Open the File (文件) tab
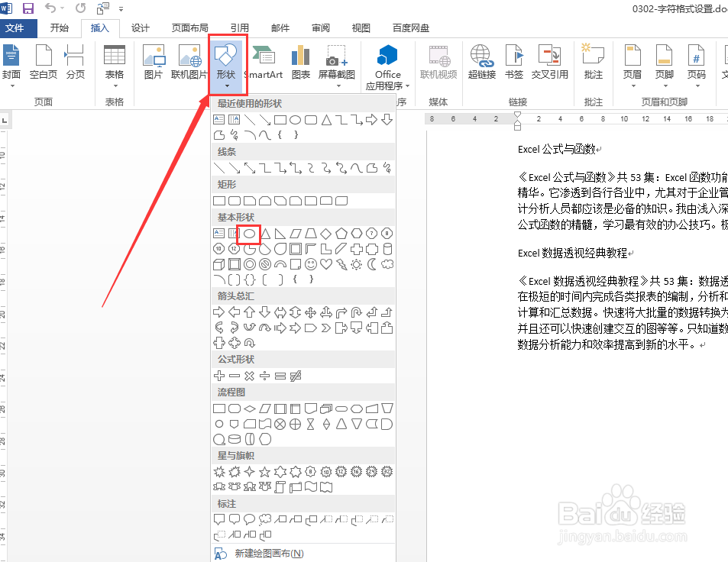 tap(15, 27)
